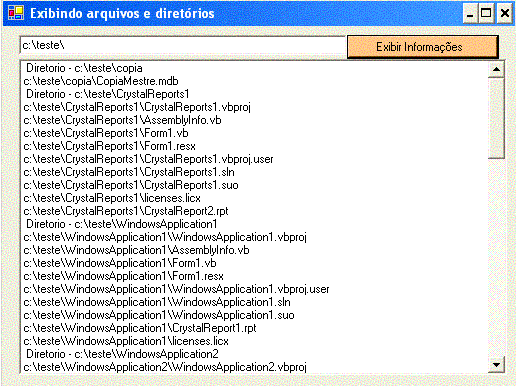Minimize the Exibindo arquivos e diretórios window
This screenshot has height=386, width=516.
pyautogui.click(x=470, y=14)
